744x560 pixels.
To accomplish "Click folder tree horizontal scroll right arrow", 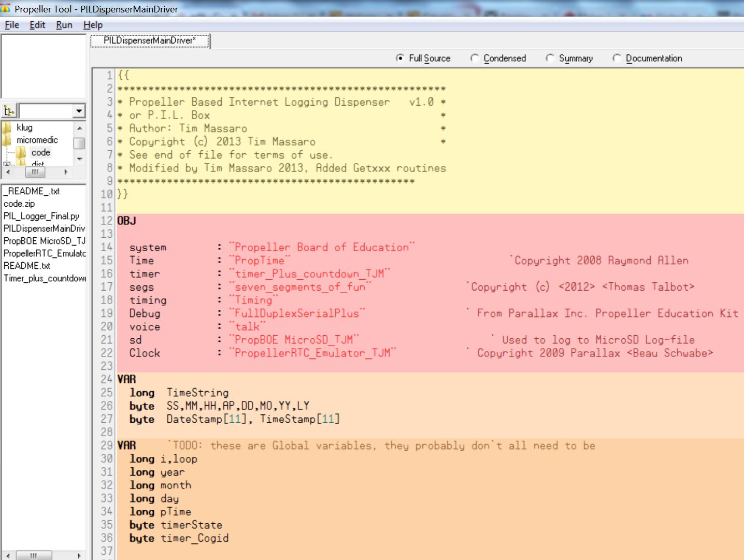I will click(x=66, y=171).
